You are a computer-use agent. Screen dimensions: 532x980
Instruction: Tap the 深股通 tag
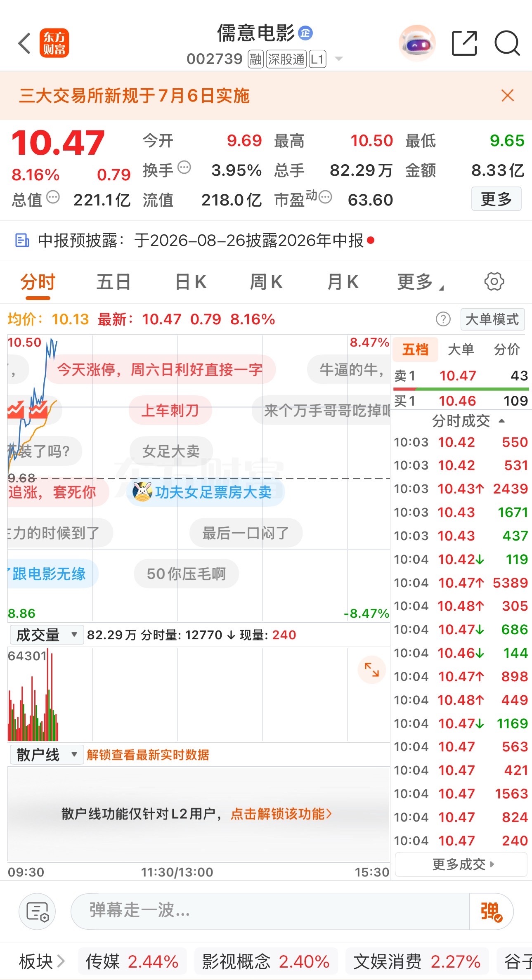click(286, 59)
